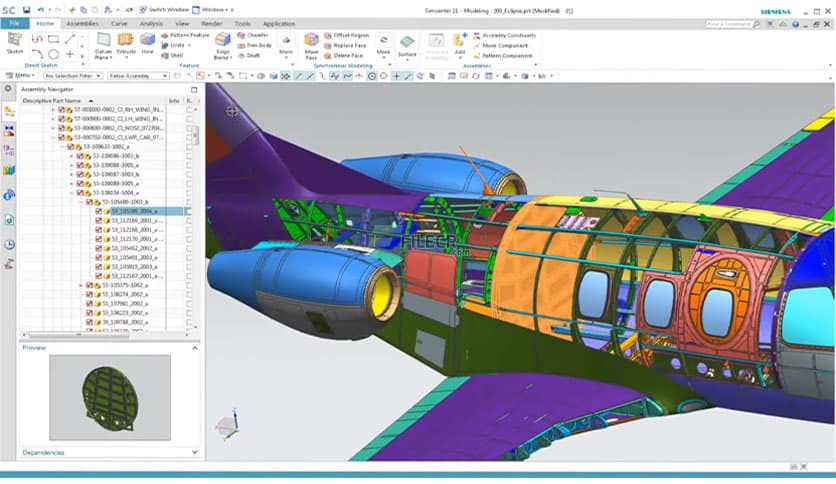Open the No Selection Filter dropdown
This screenshot has height=484, width=836.
point(73,76)
